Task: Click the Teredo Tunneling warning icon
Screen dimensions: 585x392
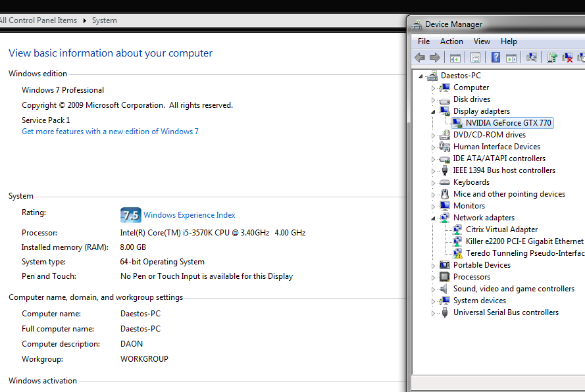Action: pos(457,254)
